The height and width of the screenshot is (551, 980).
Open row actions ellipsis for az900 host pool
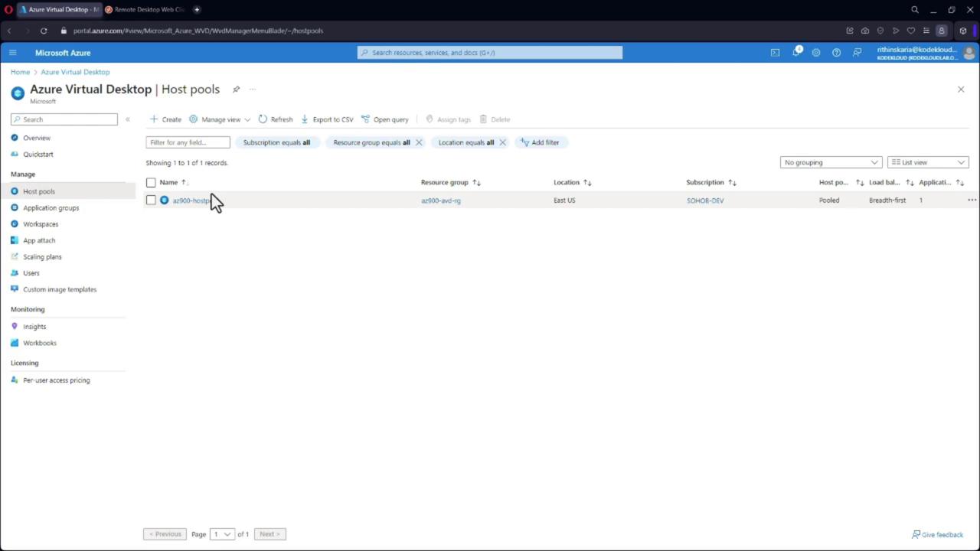pyautogui.click(x=972, y=201)
